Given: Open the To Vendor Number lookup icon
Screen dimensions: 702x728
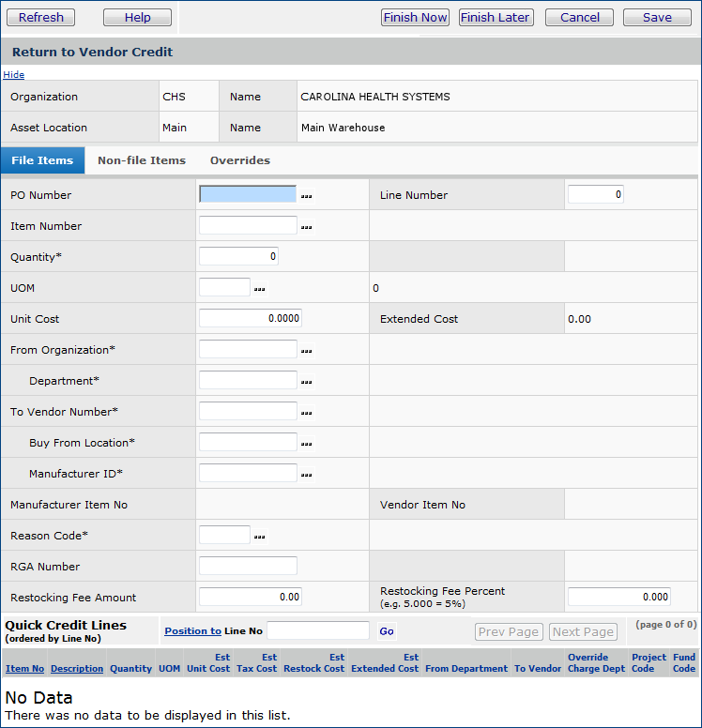Looking at the screenshot, I should coord(306,413).
